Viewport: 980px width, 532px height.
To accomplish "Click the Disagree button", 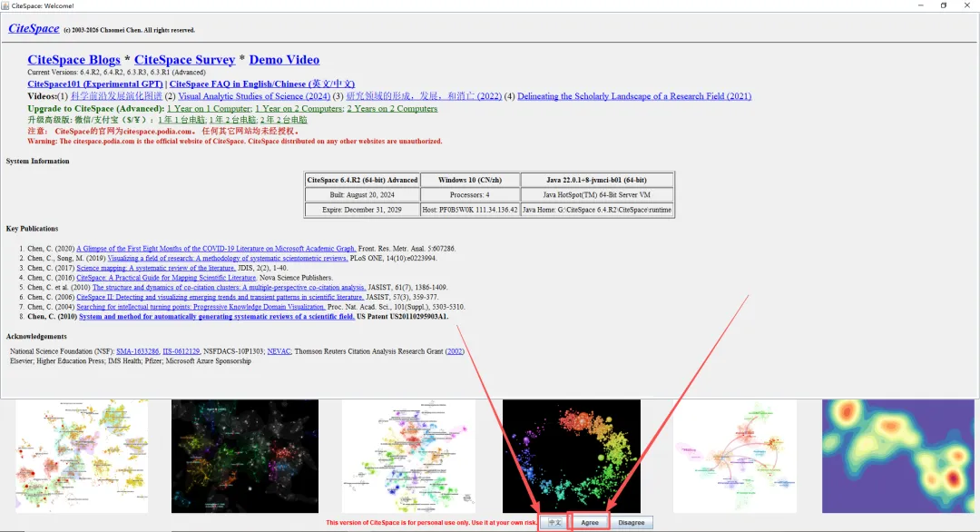I will 632,523.
